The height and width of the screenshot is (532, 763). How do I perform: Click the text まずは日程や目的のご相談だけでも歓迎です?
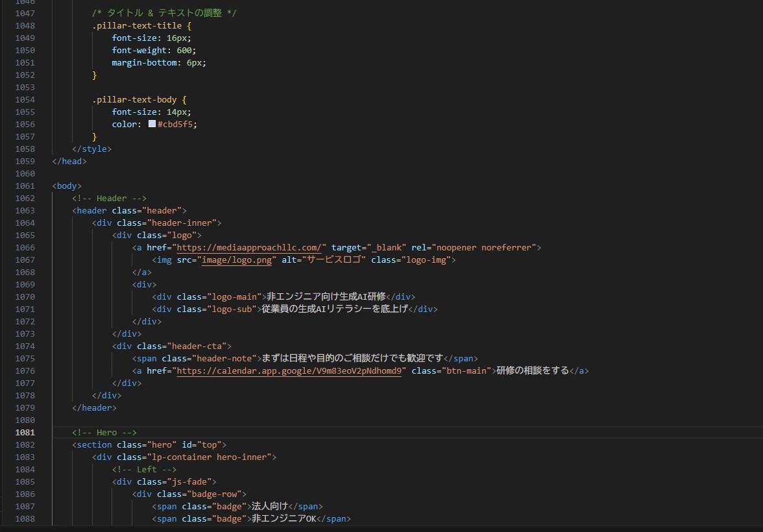(x=352, y=358)
